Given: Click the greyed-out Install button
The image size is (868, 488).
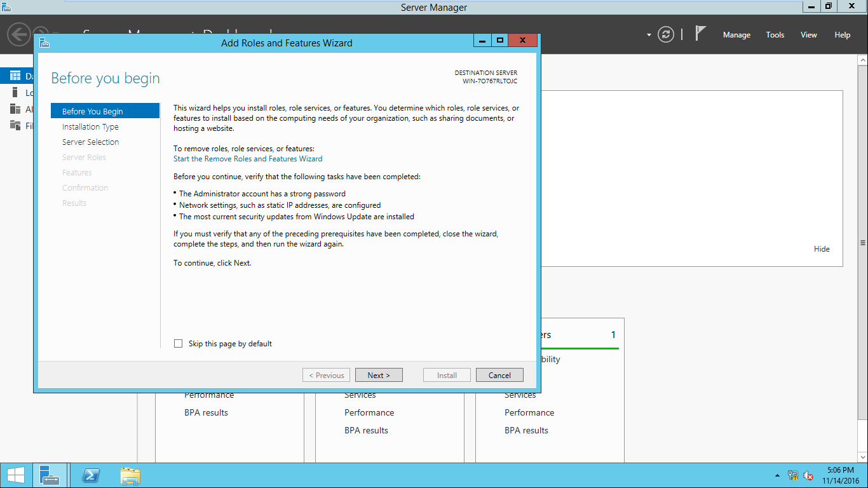Looking at the screenshot, I should click(447, 375).
